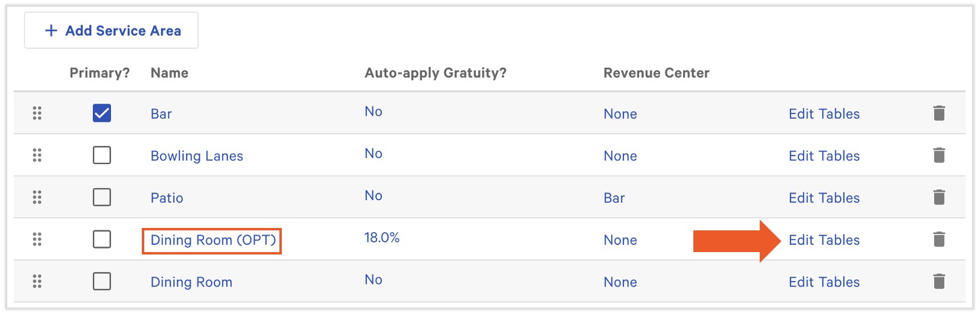The width and height of the screenshot is (980, 316).
Task: Click trash icon for Bowling Lanes
Action: coord(938,156)
